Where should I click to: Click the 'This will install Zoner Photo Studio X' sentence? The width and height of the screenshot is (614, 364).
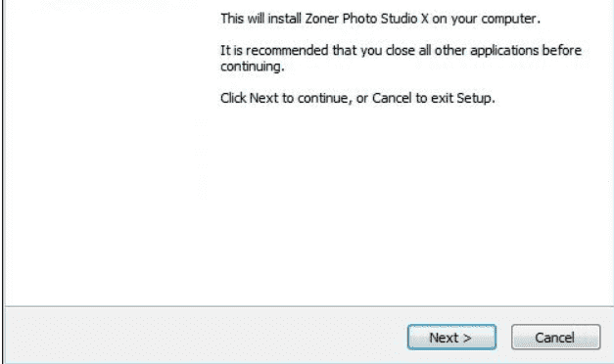coord(380,19)
